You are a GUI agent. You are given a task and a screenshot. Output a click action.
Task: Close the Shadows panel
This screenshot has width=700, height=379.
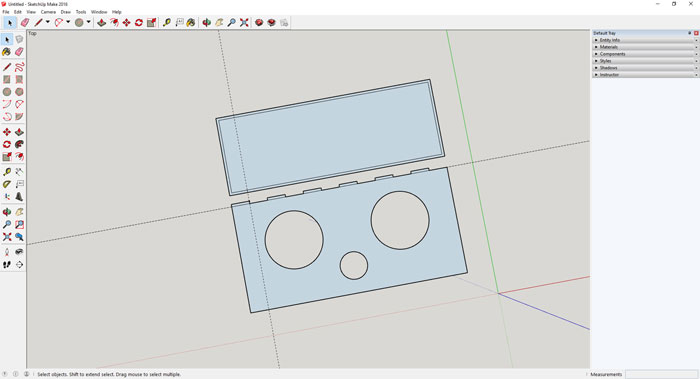pos(696,68)
